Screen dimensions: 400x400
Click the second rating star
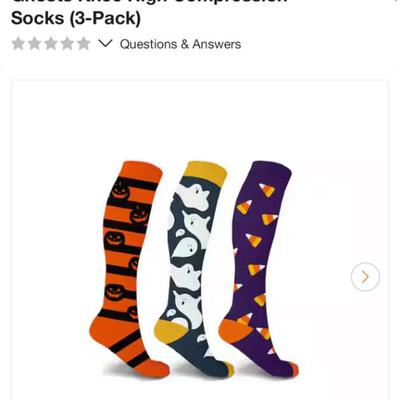[34, 44]
